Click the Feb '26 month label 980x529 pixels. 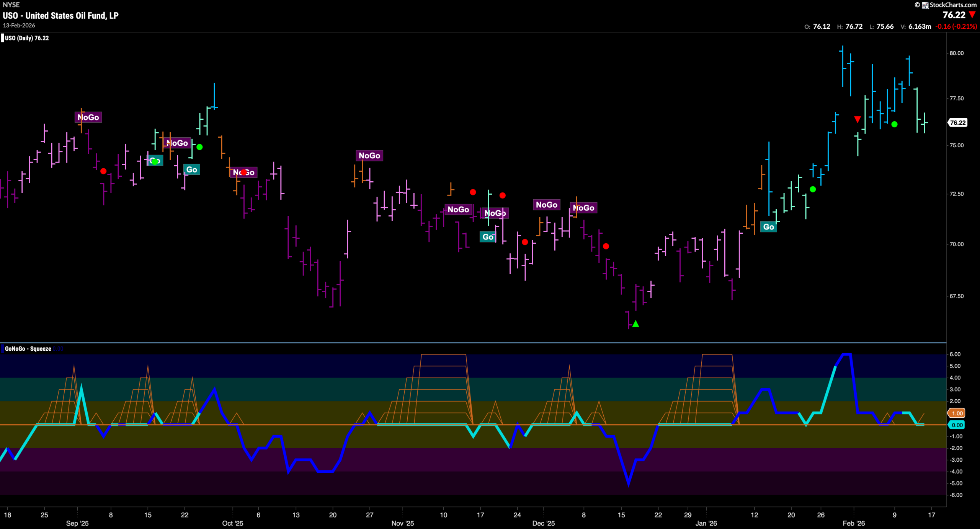click(x=854, y=523)
